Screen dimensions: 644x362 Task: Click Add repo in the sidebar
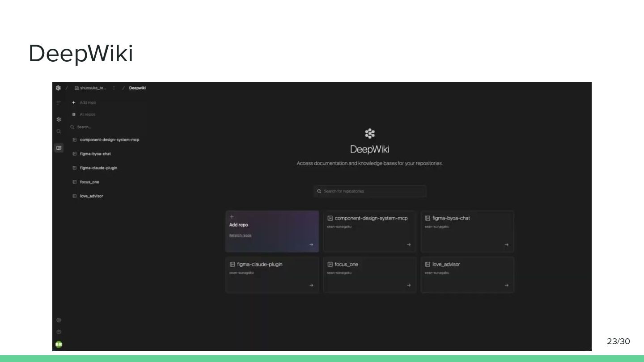(x=84, y=103)
